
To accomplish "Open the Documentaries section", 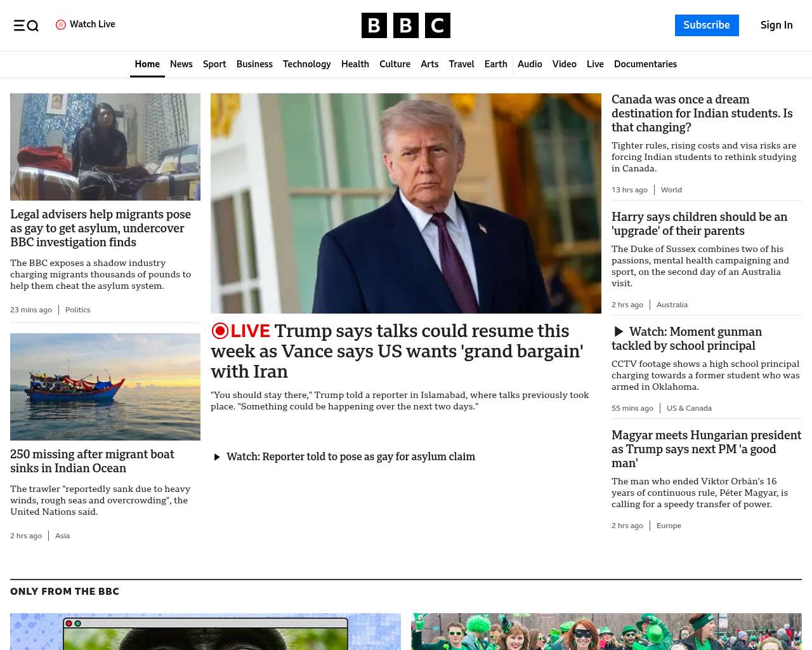I will pyautogui.click(x=645, y=64).
